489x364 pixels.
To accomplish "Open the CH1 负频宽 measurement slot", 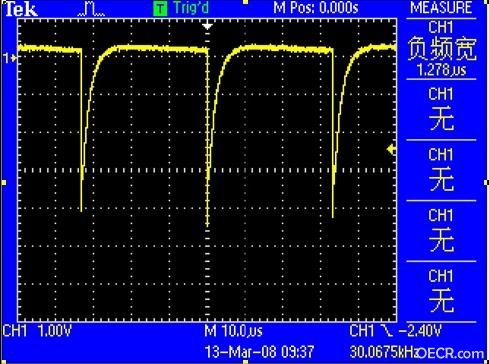I will pyautogui.click(x=441, y=49).
